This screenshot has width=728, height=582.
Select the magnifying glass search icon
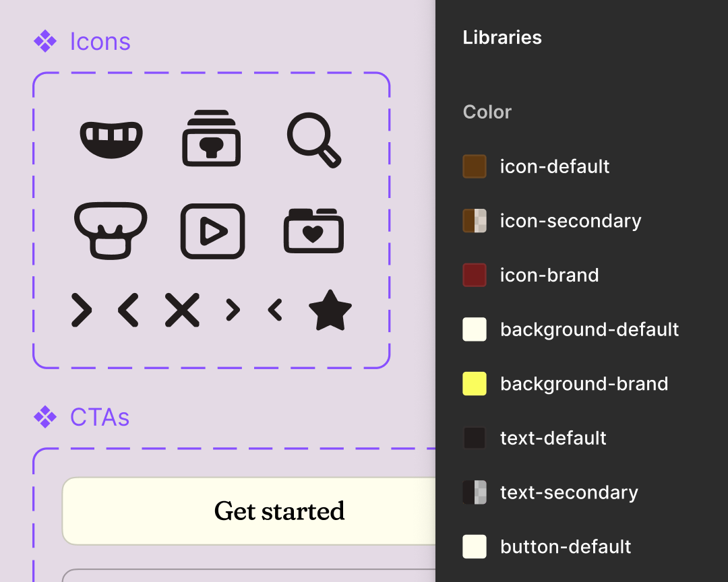(313, 139)
